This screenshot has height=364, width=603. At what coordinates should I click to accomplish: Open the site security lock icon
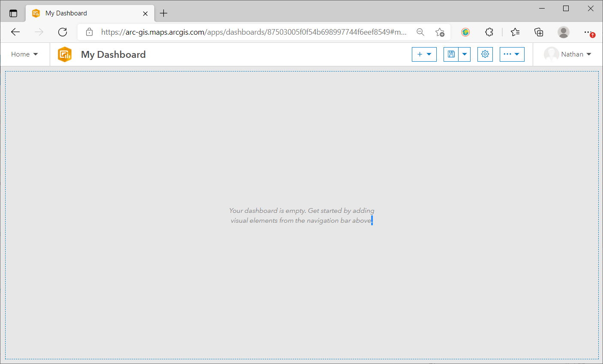[89, 32]
